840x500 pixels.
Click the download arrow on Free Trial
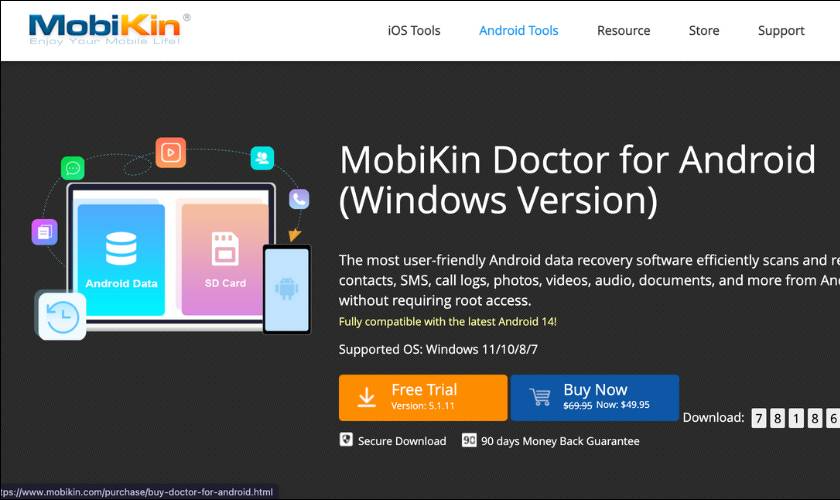point(366,398)
